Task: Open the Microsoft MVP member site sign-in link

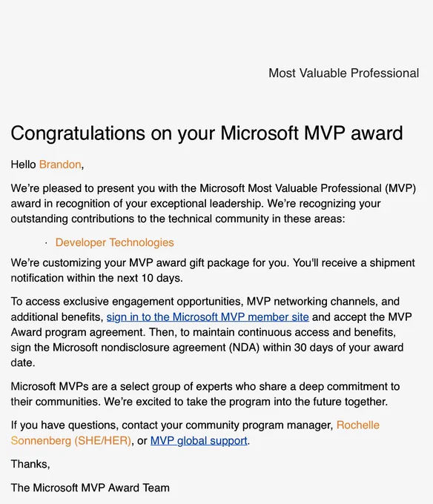Action: [208, 317]
